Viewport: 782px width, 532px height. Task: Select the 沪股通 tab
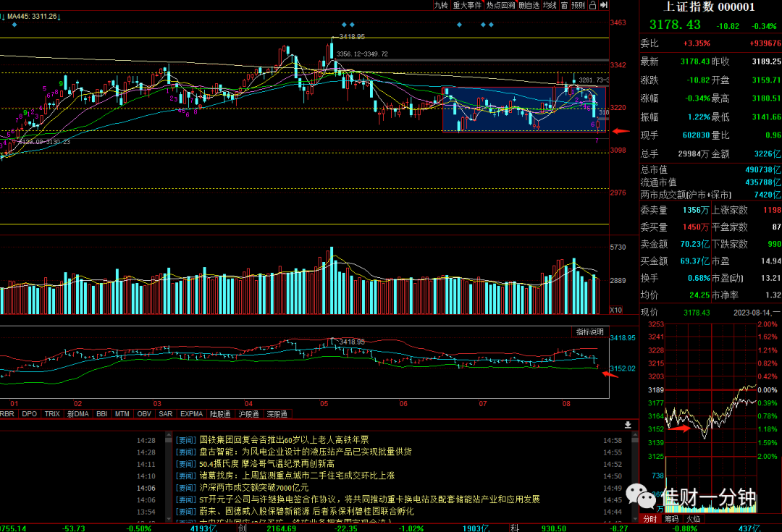click(248, 414)
